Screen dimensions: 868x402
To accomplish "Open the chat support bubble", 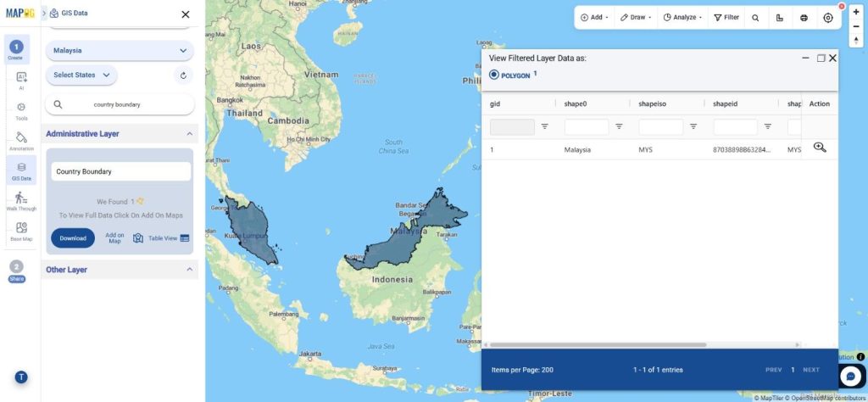I will (850, 377).
